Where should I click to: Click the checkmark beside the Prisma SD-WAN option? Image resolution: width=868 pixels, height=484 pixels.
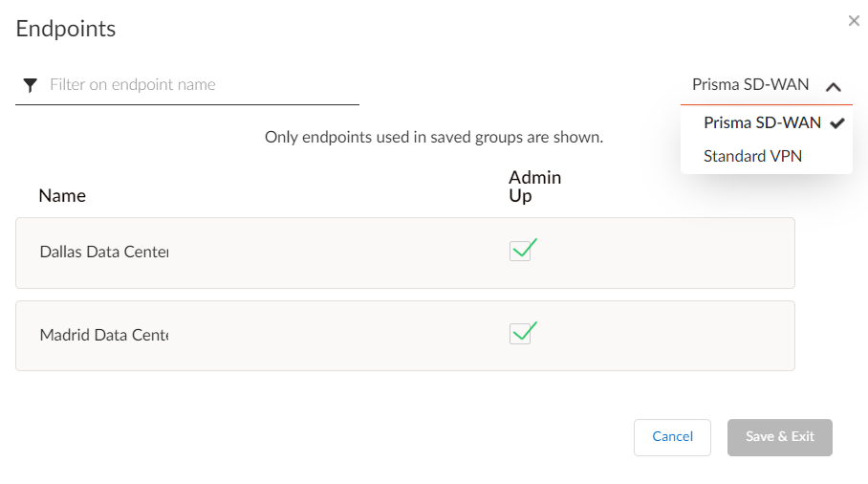click(837, 122)
